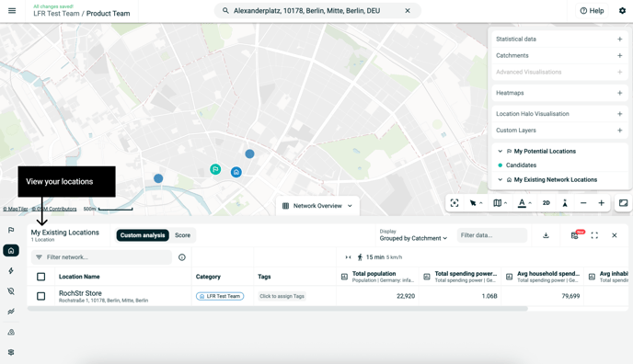
Task: Open the map label text options
Action: point(524,203)
